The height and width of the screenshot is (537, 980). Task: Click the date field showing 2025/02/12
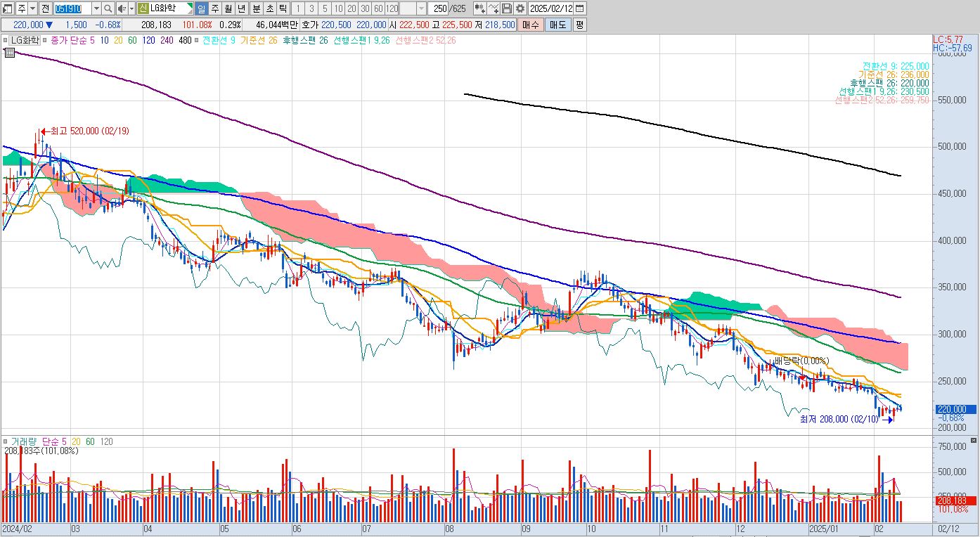pos(551,8)
